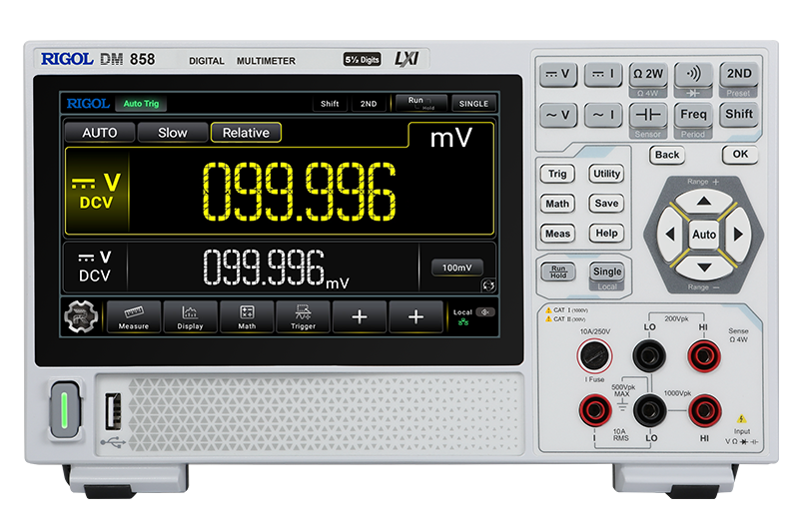The height and width of the screenshot is (532, 799).
Task: Toggle the Run/Hold hardware key
Action: pos(557,271)
